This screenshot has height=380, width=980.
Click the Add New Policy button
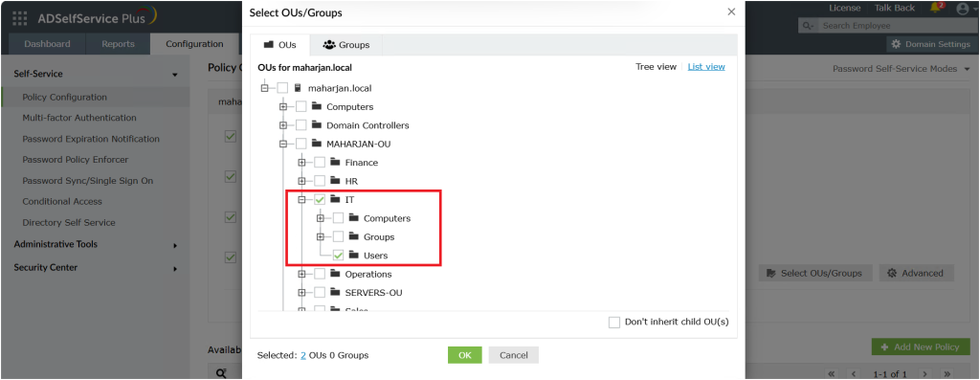click(921, 346)
